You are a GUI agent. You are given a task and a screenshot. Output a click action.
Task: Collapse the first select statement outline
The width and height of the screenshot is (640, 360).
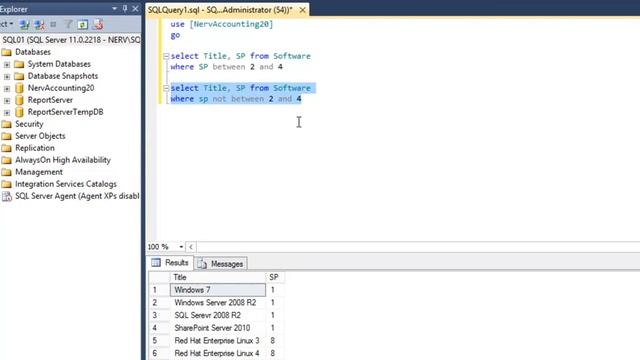(166, 56)
